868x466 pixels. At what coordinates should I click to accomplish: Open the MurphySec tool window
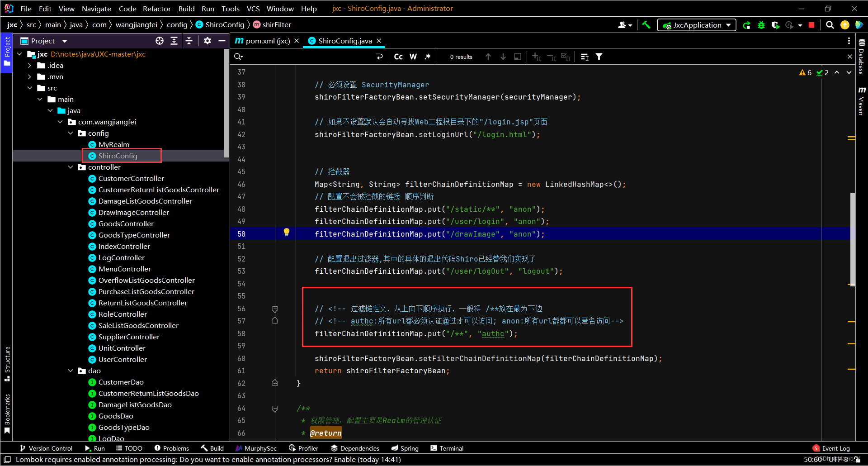[x=256, y=448]
